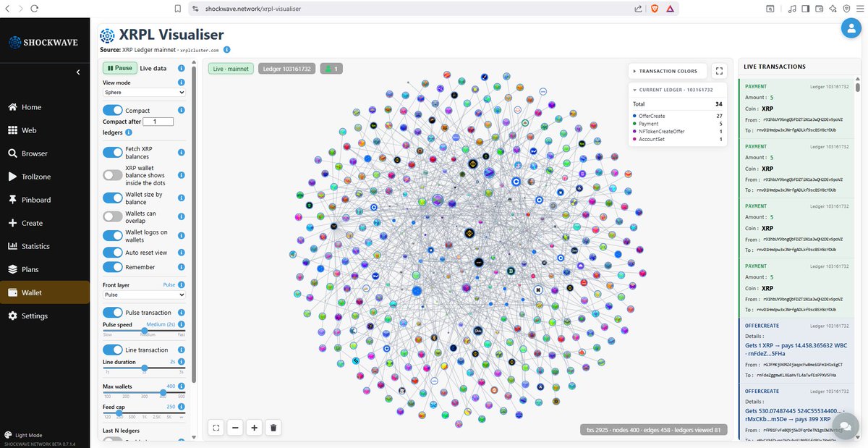Enable Wallets can overlap switch
The height and width of the screenshot is (448, 868).
(113, 216)
